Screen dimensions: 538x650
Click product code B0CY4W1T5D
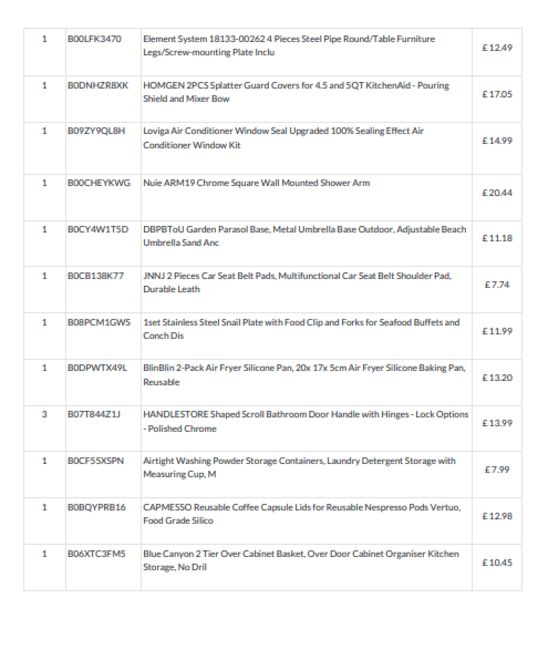click(x=98, y=230)
